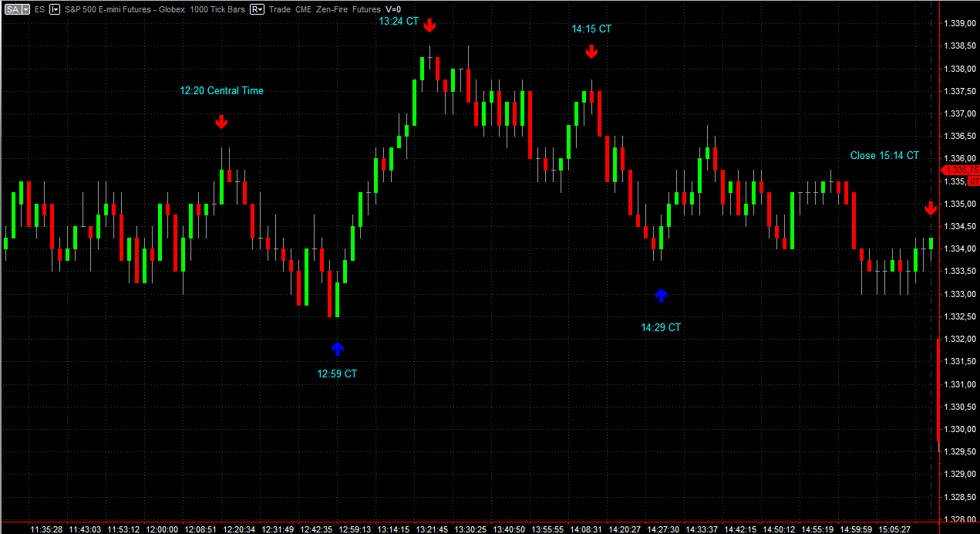Click the 15:05:27 time axis label
Screen dimensions: 980x534
click(894, 529)
